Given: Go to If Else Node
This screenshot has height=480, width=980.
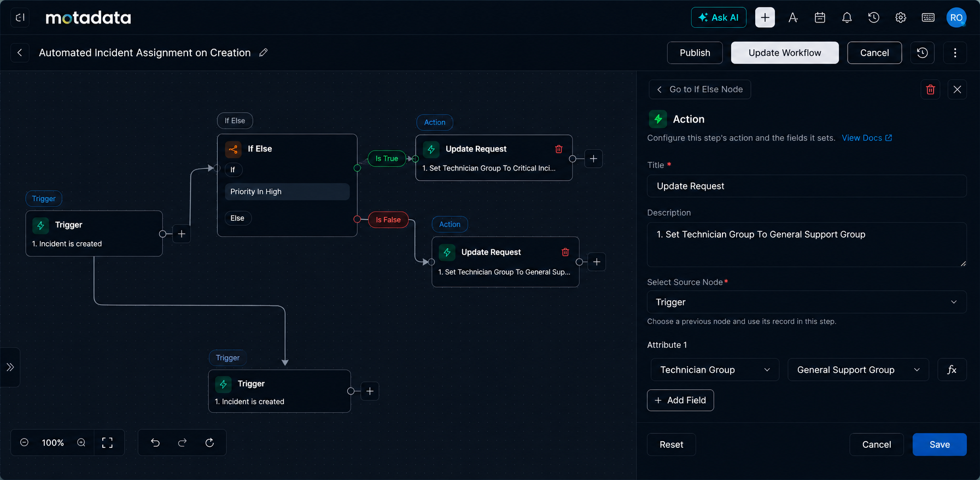Looking at the screenshot, I should click(x=699, y=89).
